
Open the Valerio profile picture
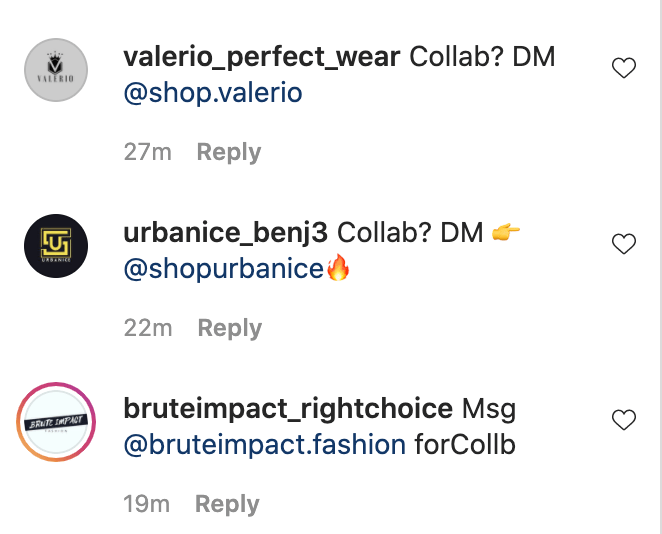[x=56, y=70]
